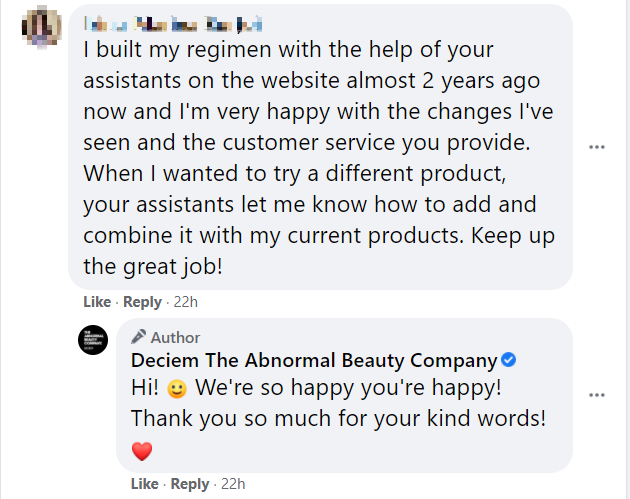The height and width of the screenshot is (499, 630).
Task: Click the pencil icon beside Author
Action: coord(139,337)
